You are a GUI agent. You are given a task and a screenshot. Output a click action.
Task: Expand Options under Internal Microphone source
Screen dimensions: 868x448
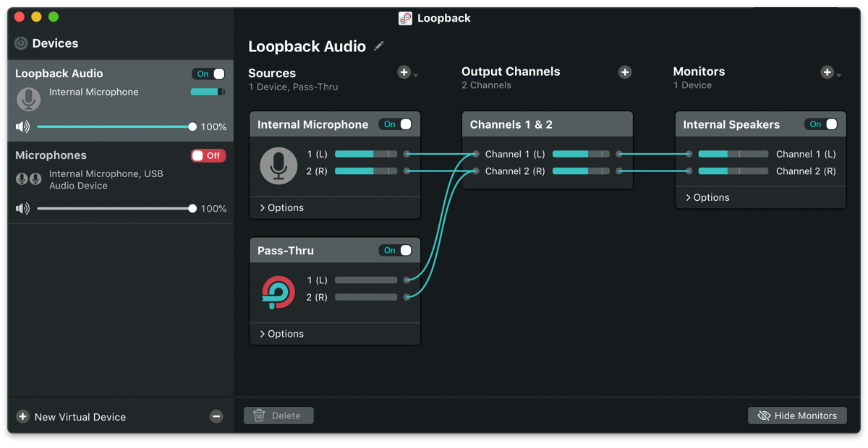(x=281, y=207)
